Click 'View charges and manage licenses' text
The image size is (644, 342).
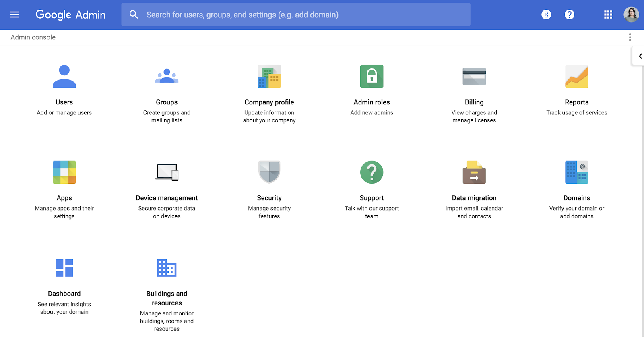pos(474,116)
